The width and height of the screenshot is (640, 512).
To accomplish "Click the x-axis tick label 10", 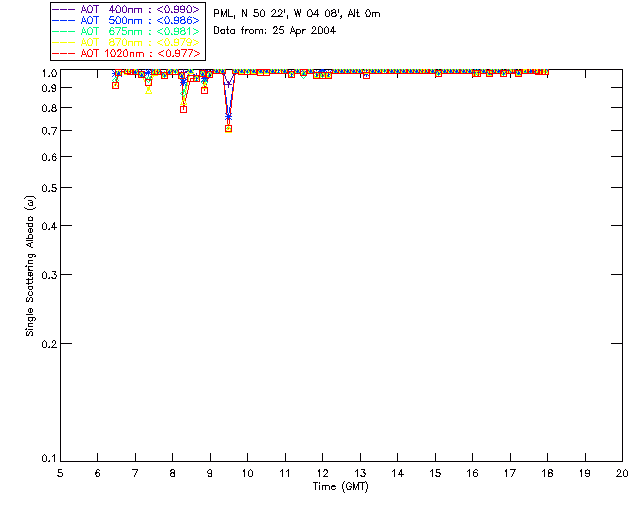I will pos(247,473).
